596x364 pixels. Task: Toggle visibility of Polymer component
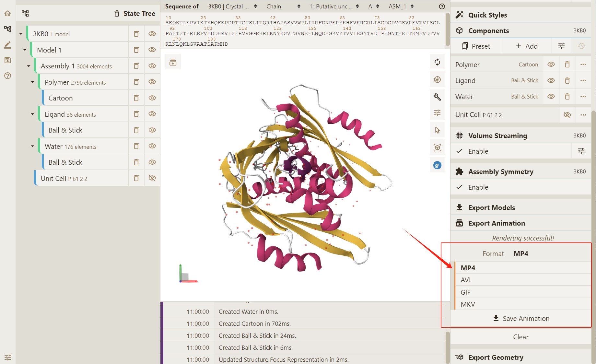(x=551, y=65)
